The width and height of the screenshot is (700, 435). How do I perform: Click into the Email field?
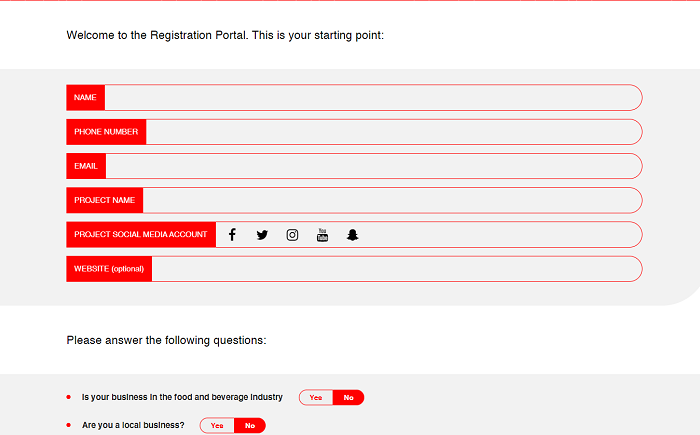pos(372,166)
